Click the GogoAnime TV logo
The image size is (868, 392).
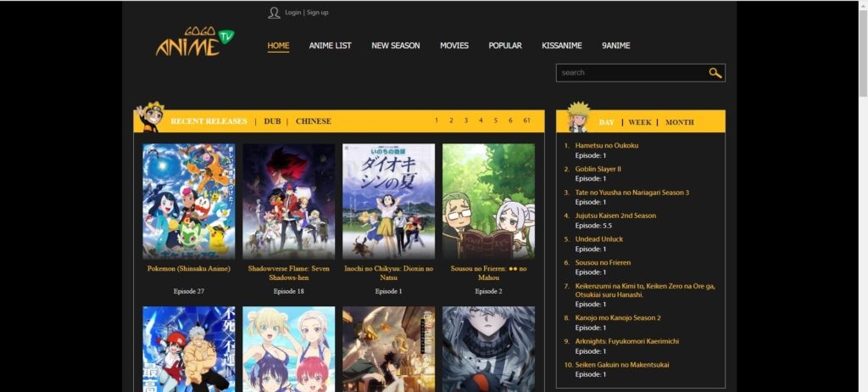[x=195, y=42]
